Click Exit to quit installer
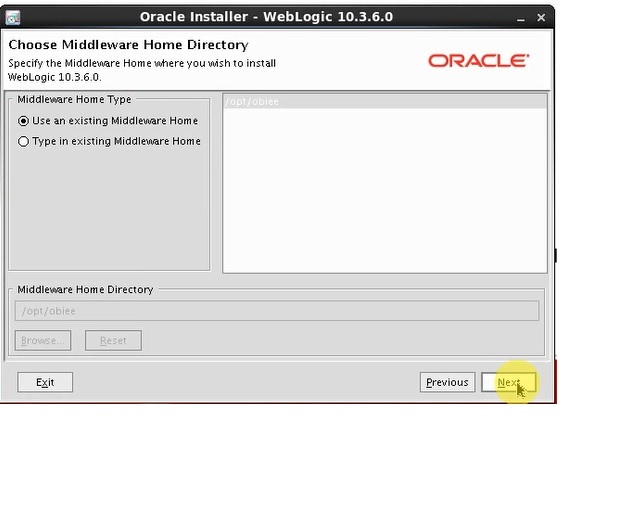This screenshot has height=507, width=619. (x=45, y=382)
